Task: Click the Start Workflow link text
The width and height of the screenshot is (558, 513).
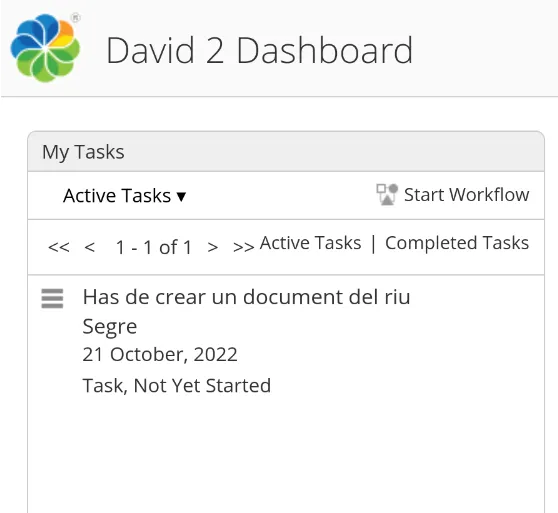Action: (467, 195)
